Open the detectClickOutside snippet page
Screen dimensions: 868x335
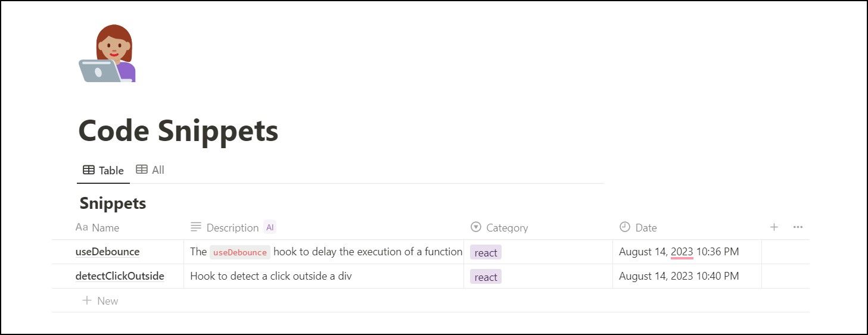click(120, 276)
